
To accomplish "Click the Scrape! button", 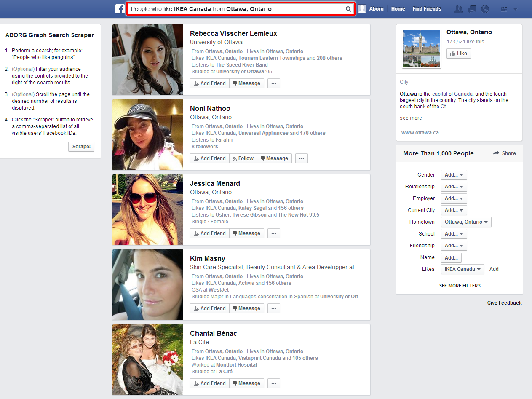I will click(81, 147).
